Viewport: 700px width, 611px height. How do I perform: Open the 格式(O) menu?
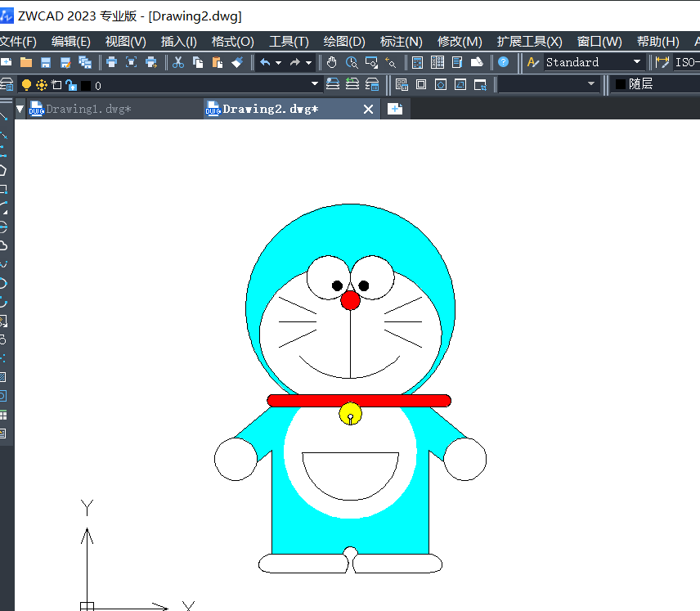click(232, 42)
